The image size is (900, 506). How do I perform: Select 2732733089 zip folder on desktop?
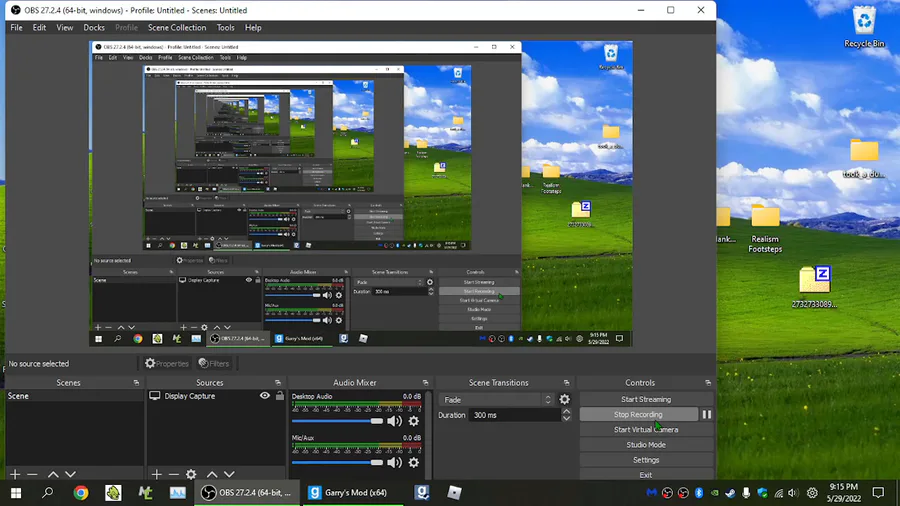(814, 287)
